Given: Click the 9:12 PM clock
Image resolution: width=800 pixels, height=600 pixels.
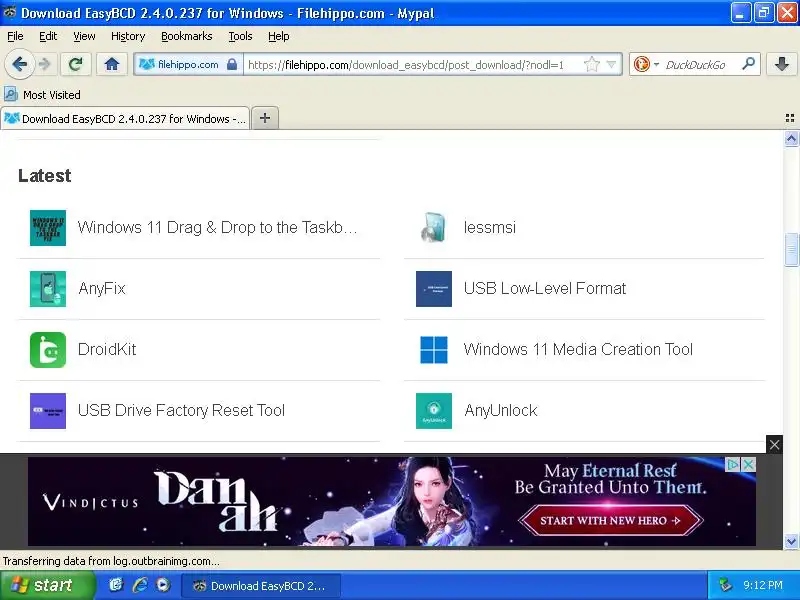Looking at the screenshot, I should pyautogui.click(x=763, y=585).
